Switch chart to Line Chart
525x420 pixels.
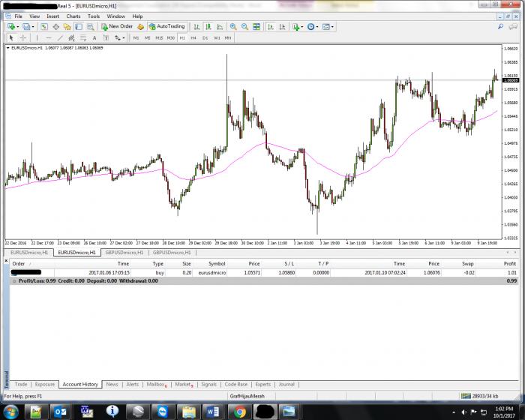click(220, 27)
